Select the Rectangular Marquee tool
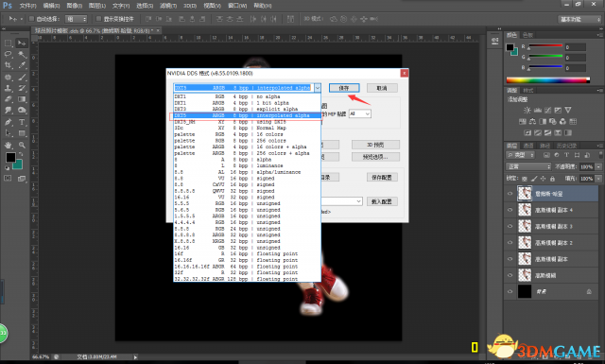 [x=9, y=43]
